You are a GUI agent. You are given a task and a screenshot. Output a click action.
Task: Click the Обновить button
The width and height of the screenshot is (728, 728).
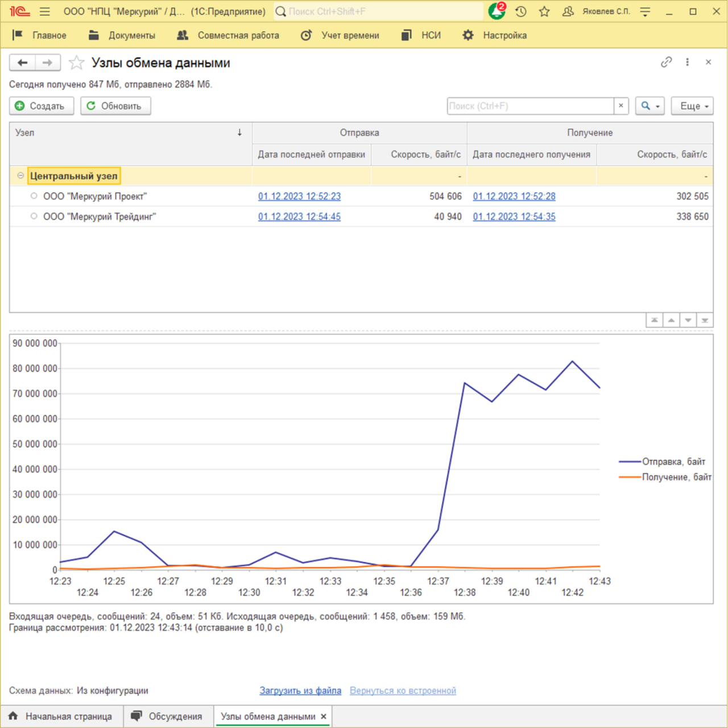pyautogui.click(x=115, y=106)
